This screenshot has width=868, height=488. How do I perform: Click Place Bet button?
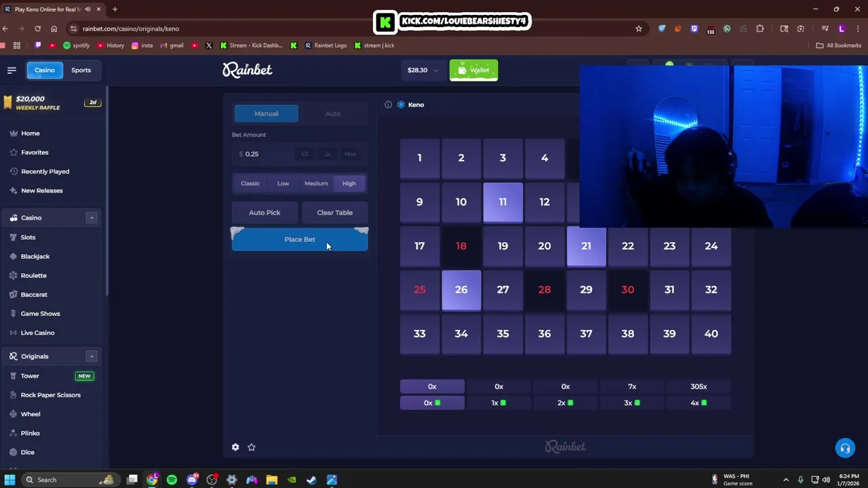tap(300, 239)
